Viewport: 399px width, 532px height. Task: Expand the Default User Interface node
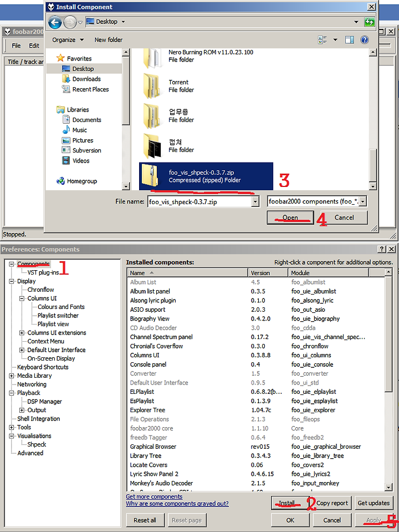pos(22,350)
